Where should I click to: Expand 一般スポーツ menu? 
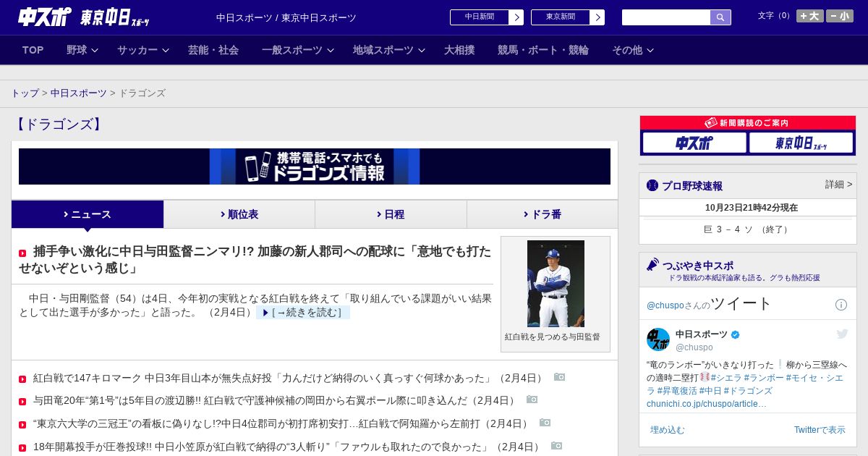point(298,50)
